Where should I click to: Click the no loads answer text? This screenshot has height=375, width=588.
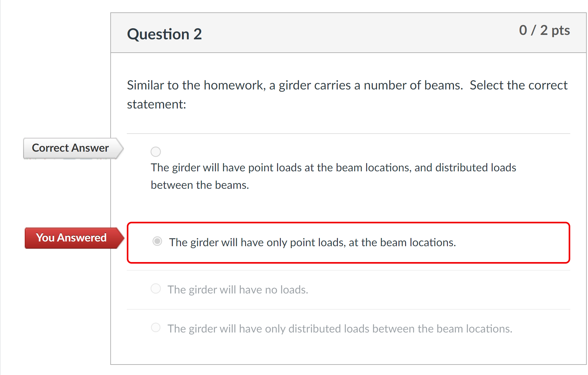click(238, 289)
